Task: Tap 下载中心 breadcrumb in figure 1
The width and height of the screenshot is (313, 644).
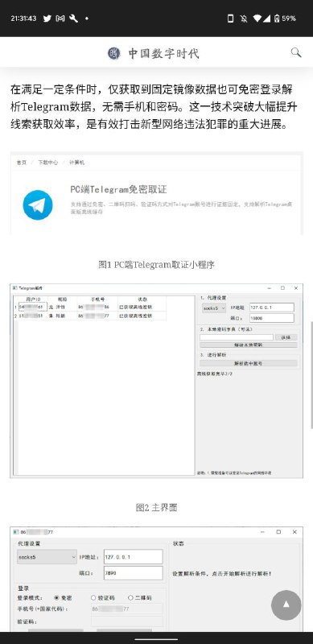Action: pos(48,163)
